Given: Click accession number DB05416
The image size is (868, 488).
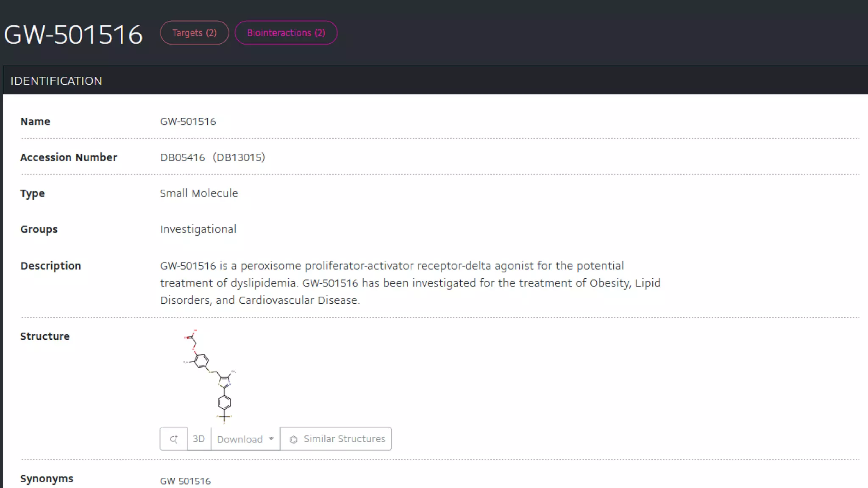Looking at the screenshot, I should click(x=183, y=158).
